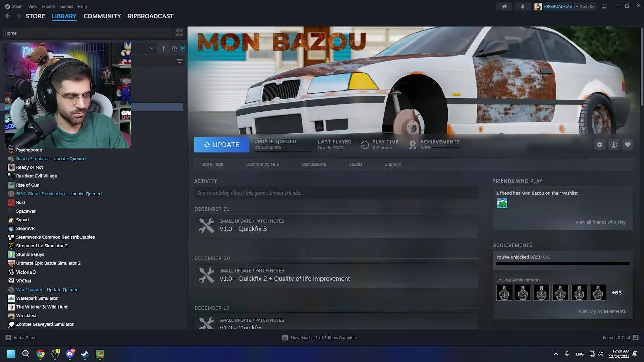Click the blue UPDATE button
Screen dimensions: 644x362
click(x=221, y=145)
